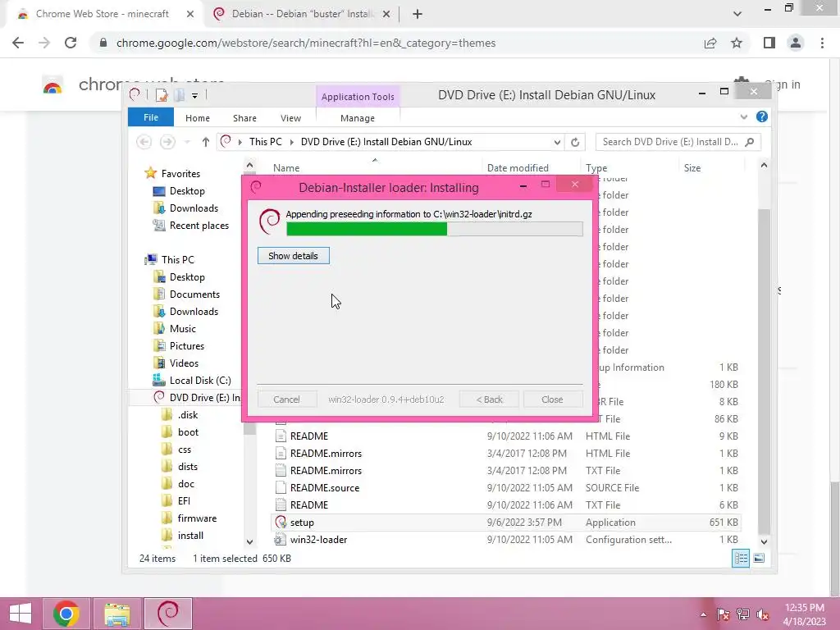Click the Properties quick access icon
The width and height of the screenshot is (840, 630).
(162, 95)
